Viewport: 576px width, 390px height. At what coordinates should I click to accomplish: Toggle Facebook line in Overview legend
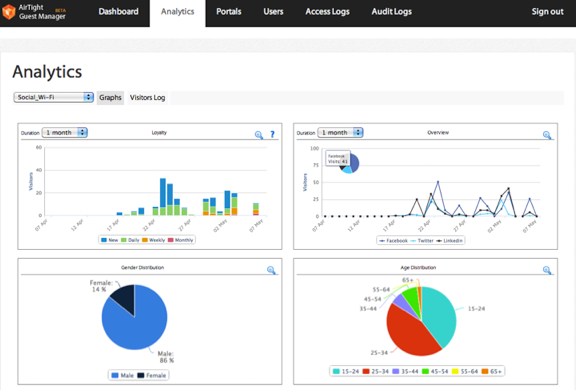point(393,241)
